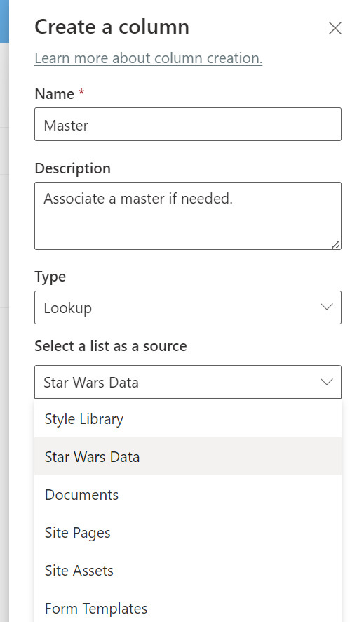Click the Create a column heading
Viewport: 364px width, 622px height.
pos(112,27)
